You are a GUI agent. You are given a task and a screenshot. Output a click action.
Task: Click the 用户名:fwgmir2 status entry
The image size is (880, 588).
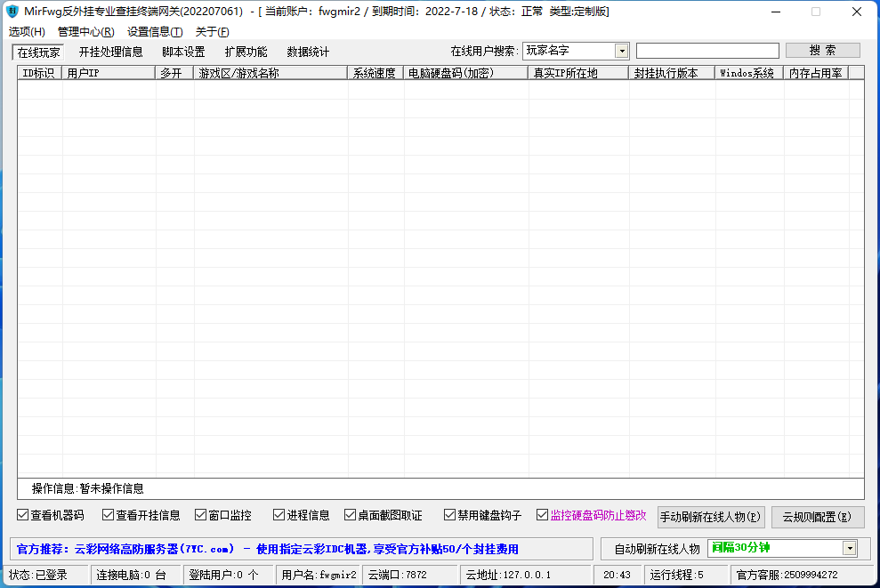[319, 575]
